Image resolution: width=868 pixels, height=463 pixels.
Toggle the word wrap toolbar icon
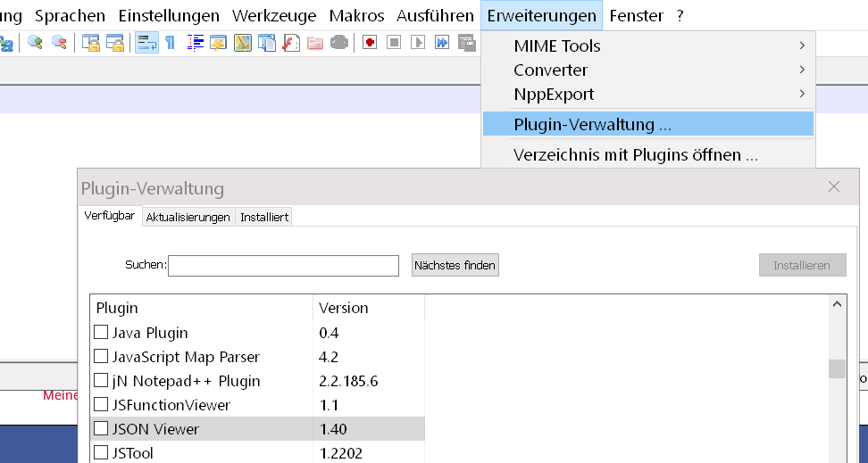pos(146,43)
